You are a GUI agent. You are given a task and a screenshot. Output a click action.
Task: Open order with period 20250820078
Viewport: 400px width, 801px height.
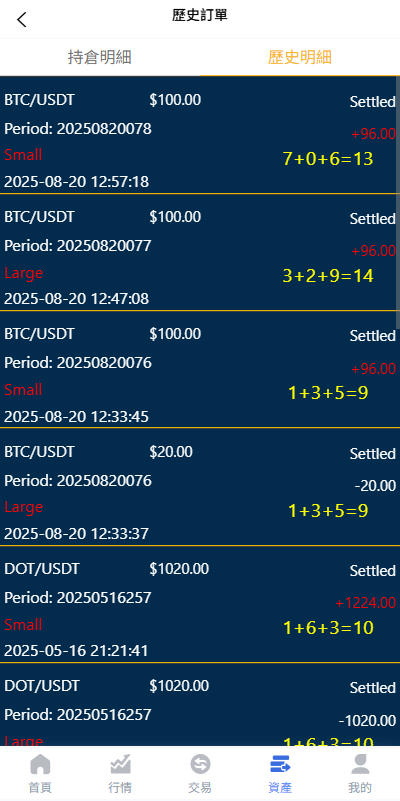pos(200,135)
